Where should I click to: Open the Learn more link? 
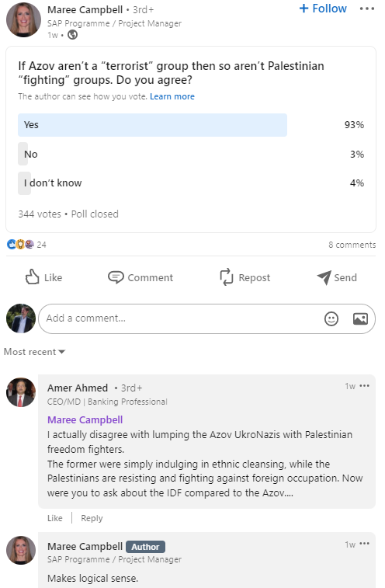click(x=172, y=96)
